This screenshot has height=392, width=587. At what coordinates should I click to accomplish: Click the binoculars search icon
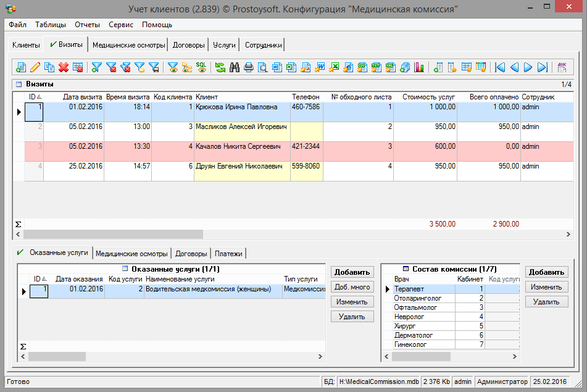[235, 67]
